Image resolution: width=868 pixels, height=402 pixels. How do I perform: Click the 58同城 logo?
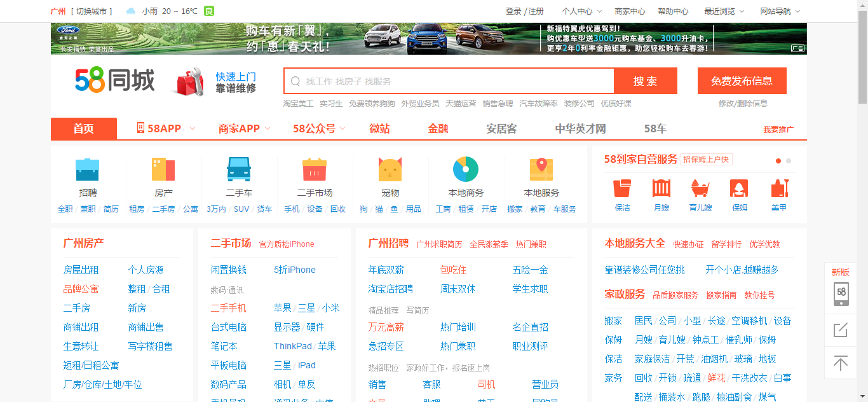click(x=115, y=81)
